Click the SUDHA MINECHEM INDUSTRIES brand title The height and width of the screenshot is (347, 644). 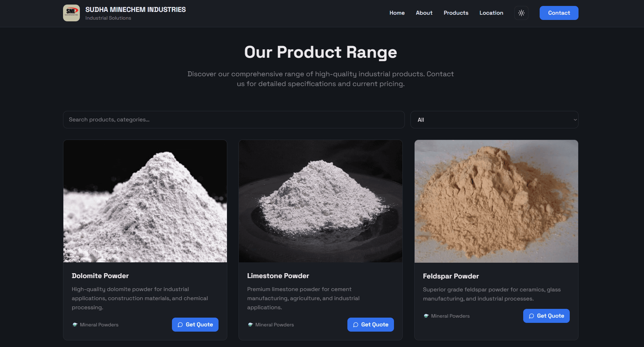136,9
